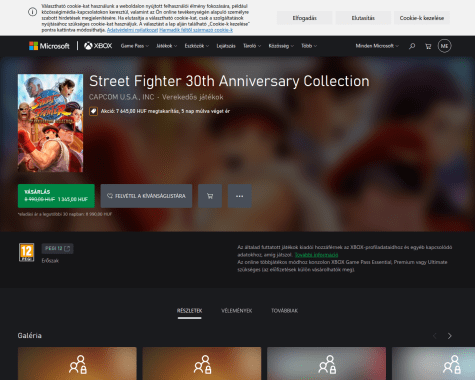Expand the Game Pass menu

click(x=135, y=46)
